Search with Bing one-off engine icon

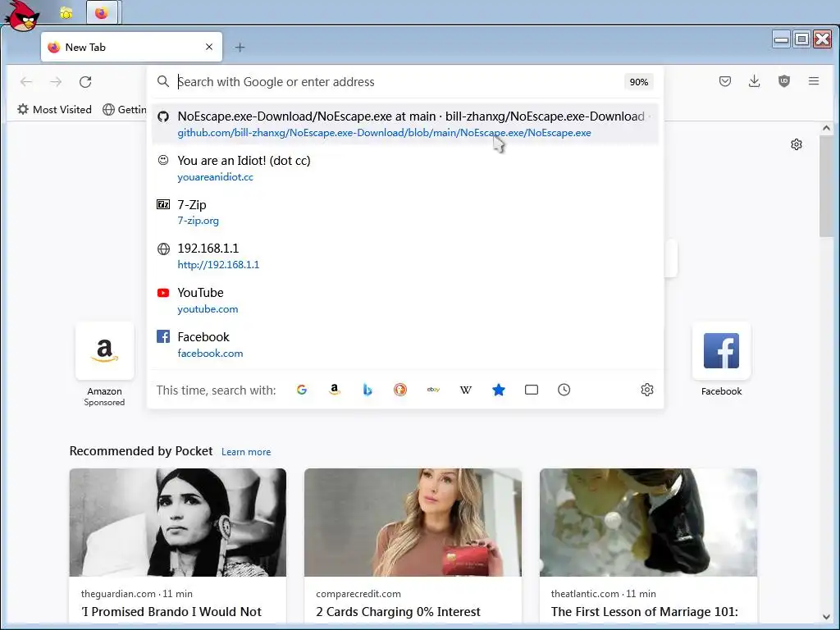coord(367,390)
